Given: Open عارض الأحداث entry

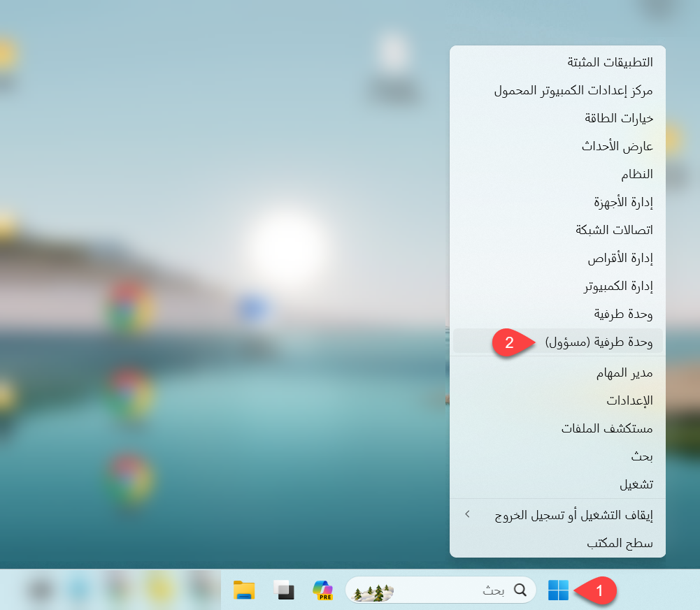Looking at the screenshot, I should tap(557, 146).
